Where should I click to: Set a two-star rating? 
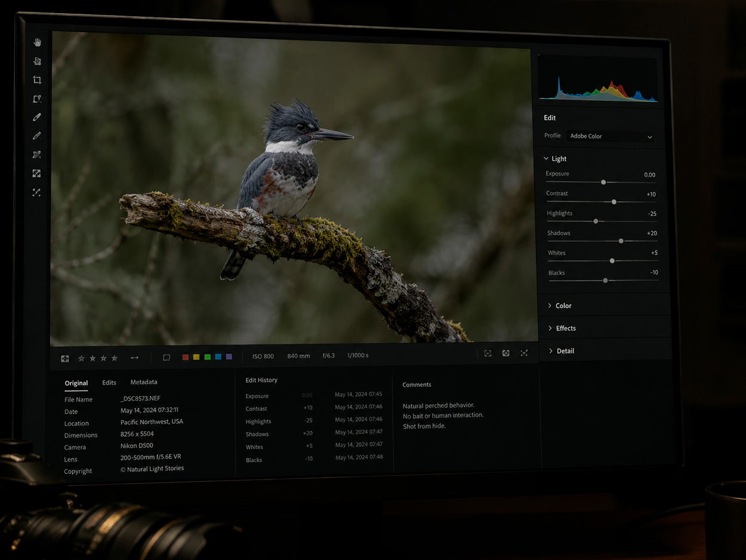tap(93, 358)
